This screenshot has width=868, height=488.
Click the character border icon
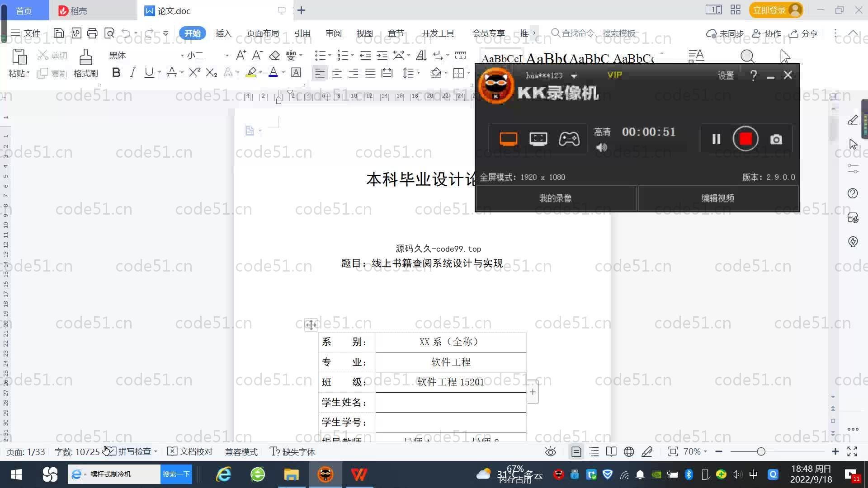click(296, 73)
